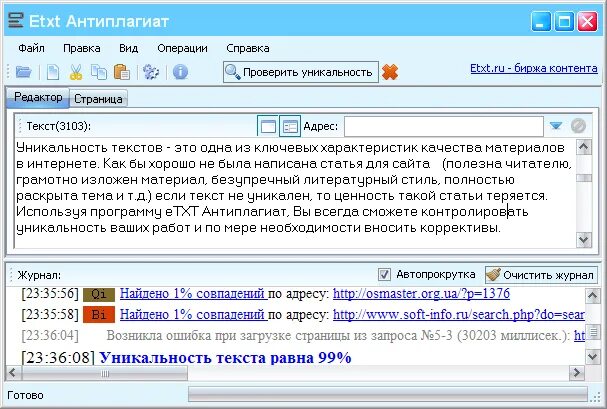Open Etxt.ru - биржа контента link
Viewport: 607px width, 409px height.
coord(534,68)
